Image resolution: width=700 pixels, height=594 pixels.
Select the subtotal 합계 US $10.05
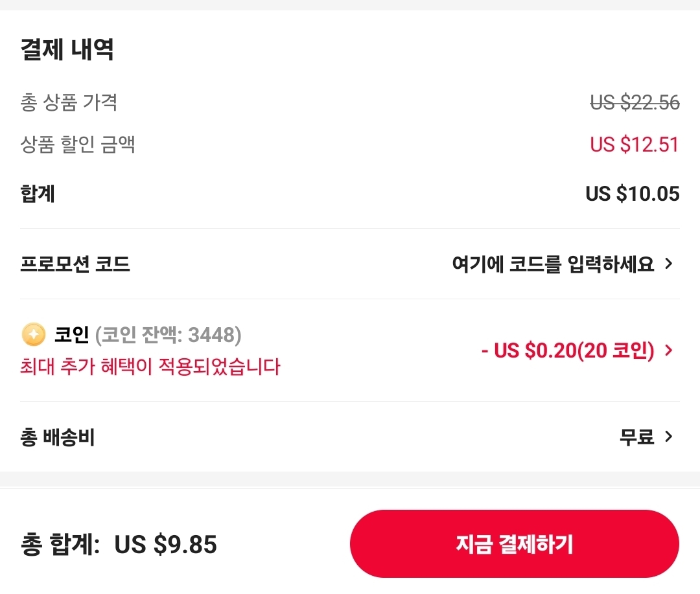(631, 193)
